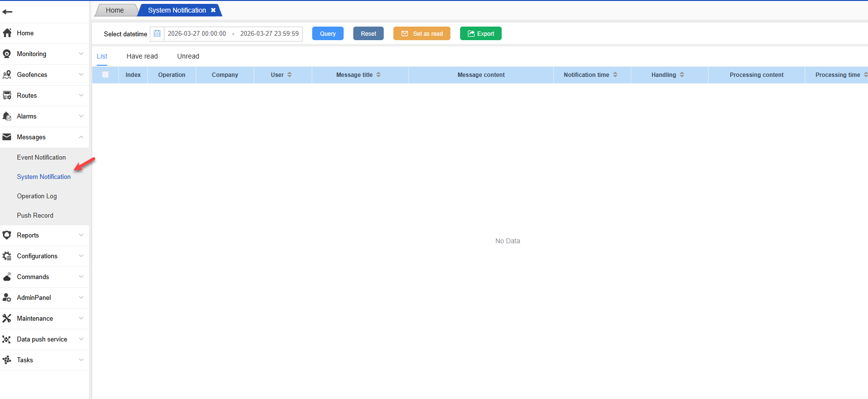Open the Operation Log menu item
This screenshot has width=868, height=399.
coord(37,196)
